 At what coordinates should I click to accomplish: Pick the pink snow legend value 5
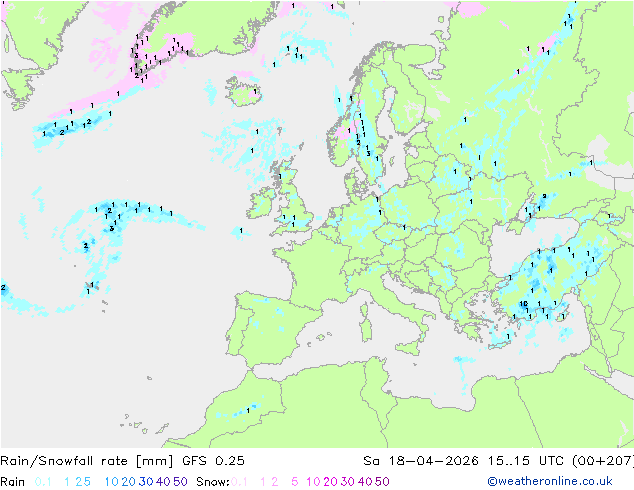coord(295,482)
